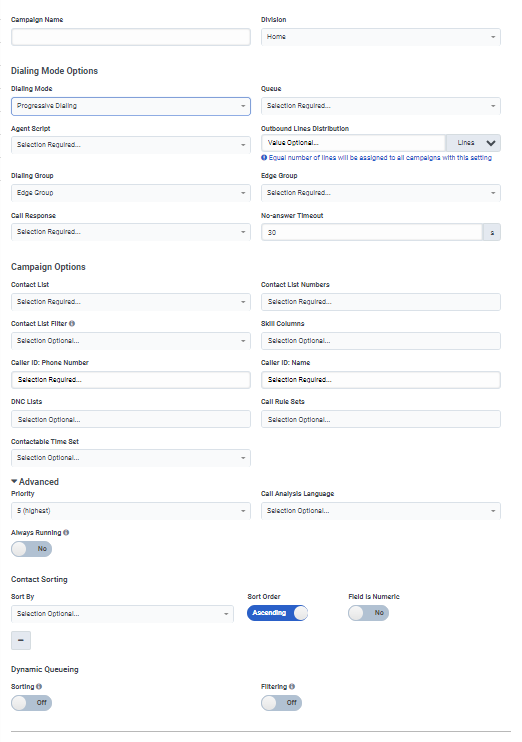Click the Caller ID: Phone Number field
This screenshot has width=522, height=742.
click(131, 380)
